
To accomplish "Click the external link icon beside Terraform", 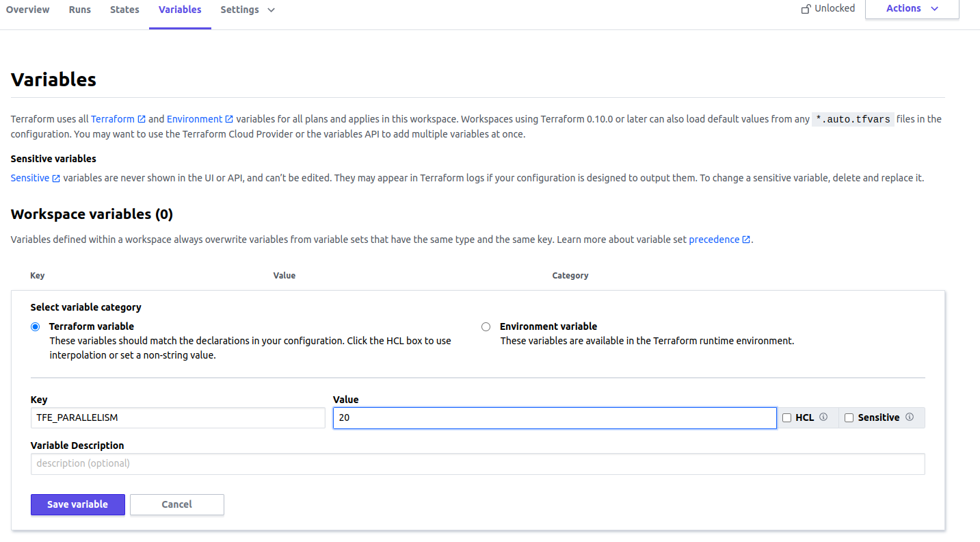I will click(x=141, y=118).
